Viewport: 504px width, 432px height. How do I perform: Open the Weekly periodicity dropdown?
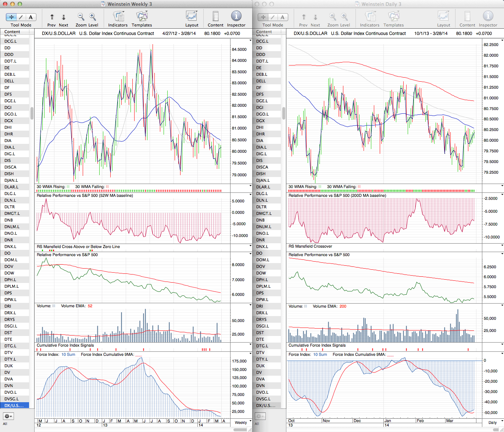243,422
